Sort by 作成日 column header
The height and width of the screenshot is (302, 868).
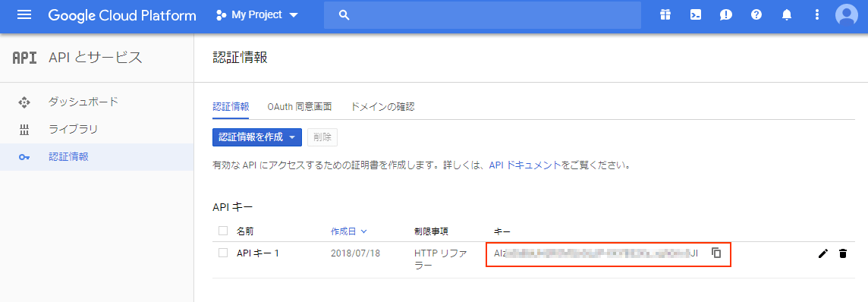tap(349, 231)
